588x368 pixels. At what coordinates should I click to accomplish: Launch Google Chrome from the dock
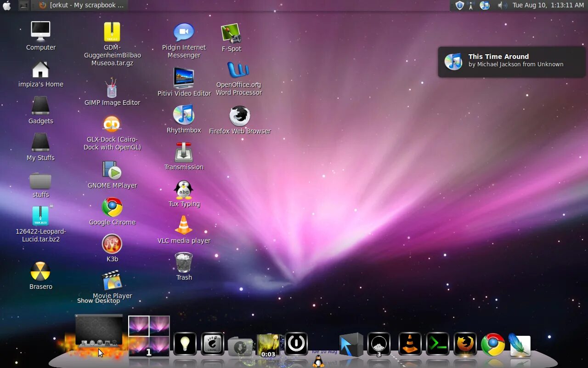point(493,345)
